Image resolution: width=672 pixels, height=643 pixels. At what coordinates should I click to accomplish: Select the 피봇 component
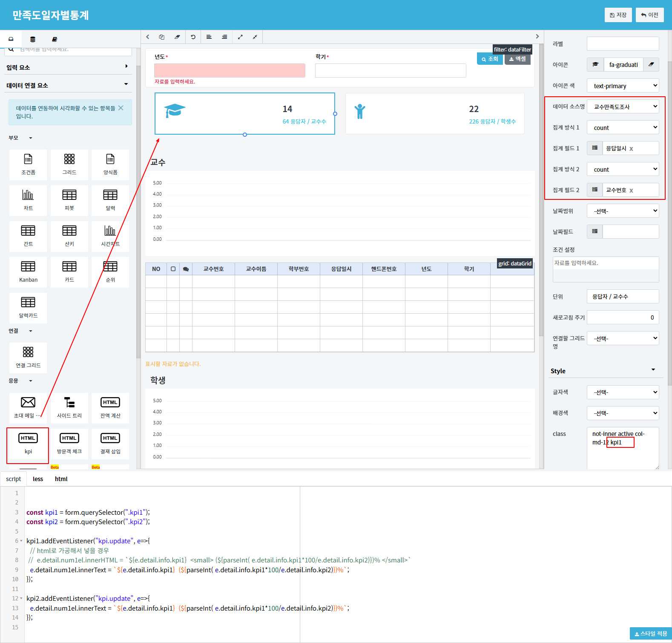(69, 200)
